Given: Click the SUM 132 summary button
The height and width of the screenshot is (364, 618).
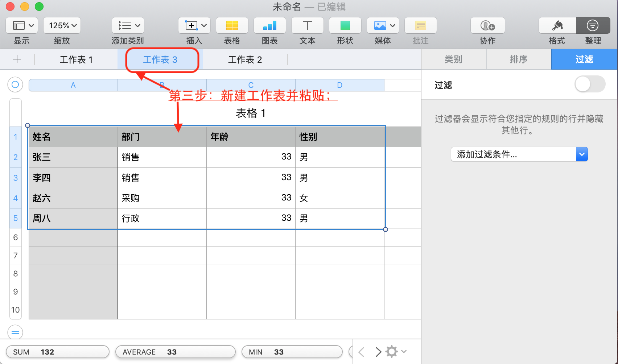Looking at the screenshot, I should (x=57, y=352).
